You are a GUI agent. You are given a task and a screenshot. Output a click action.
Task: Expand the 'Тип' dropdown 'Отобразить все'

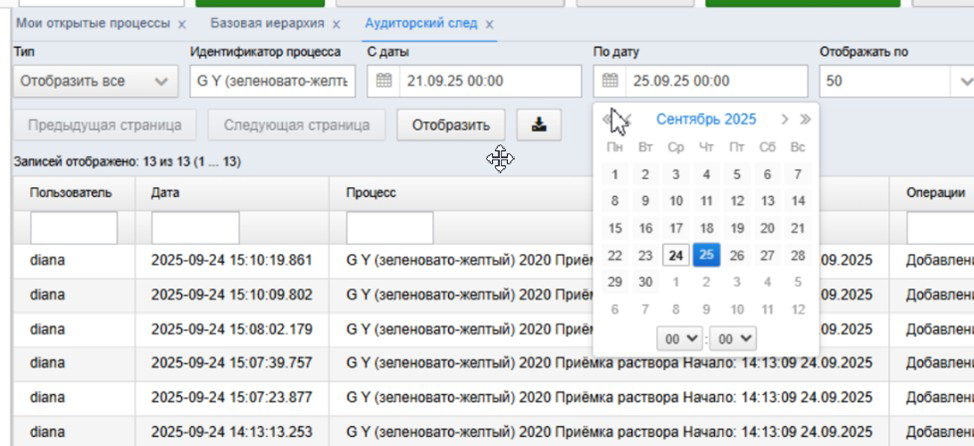click(x=93, y=81)
